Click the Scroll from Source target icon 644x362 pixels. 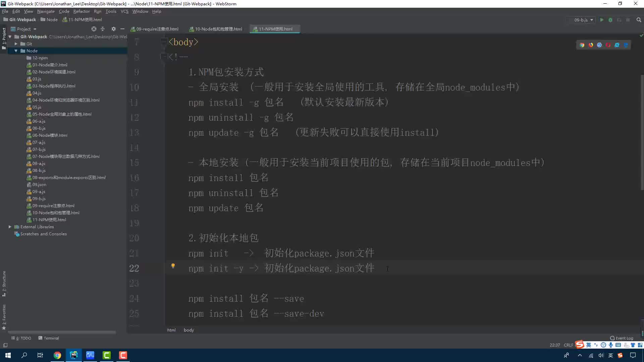94,29
